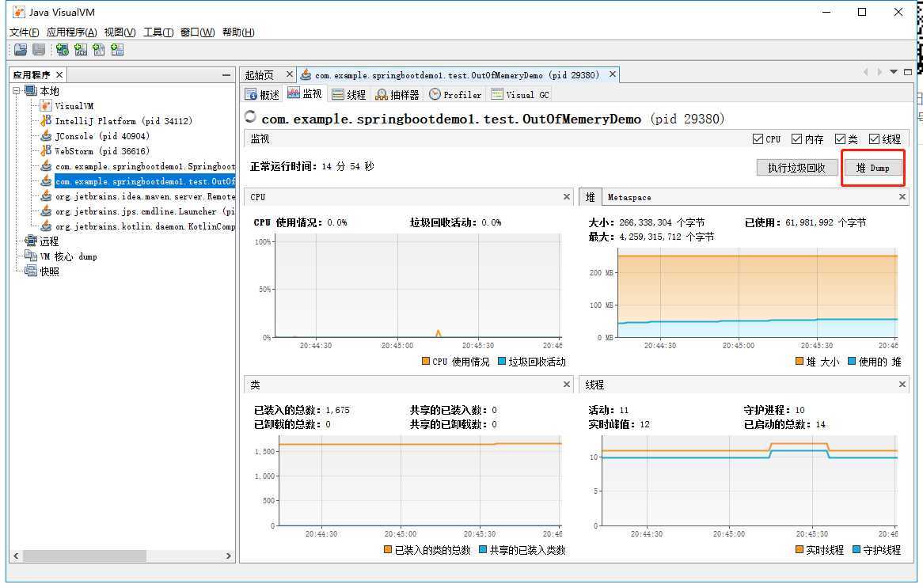Select the VisualVM node icon in tree
This screenshot has height=588, width=923.
(46, 106)
